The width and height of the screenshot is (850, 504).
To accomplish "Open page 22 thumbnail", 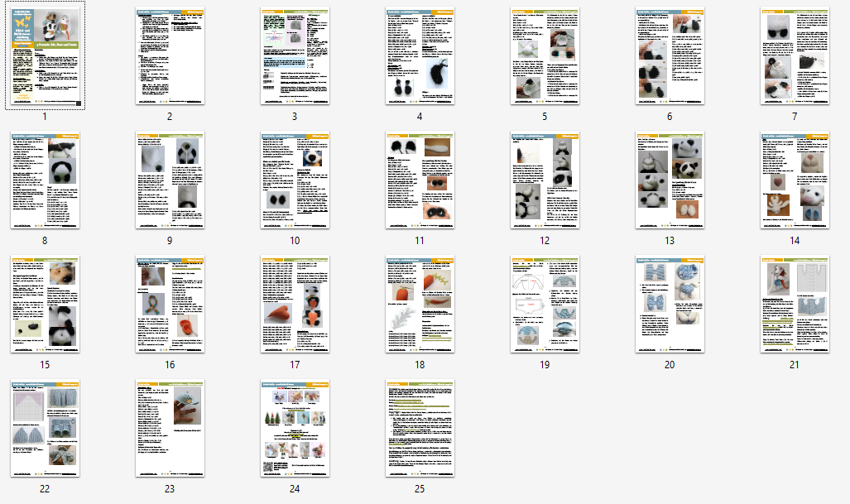I will [45, 428].
